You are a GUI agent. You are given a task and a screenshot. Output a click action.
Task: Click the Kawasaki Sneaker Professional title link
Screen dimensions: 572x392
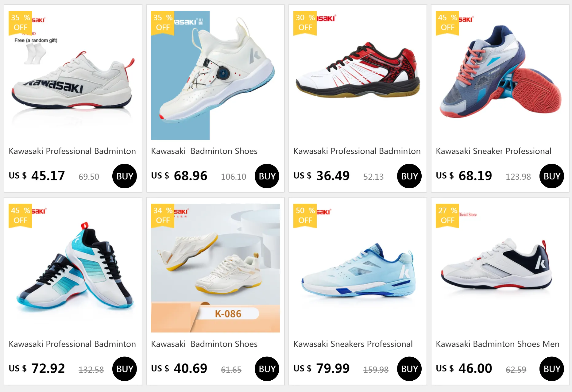point(493,151)
